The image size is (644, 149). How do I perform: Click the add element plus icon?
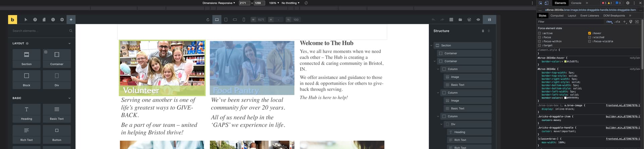click(71, 20)
